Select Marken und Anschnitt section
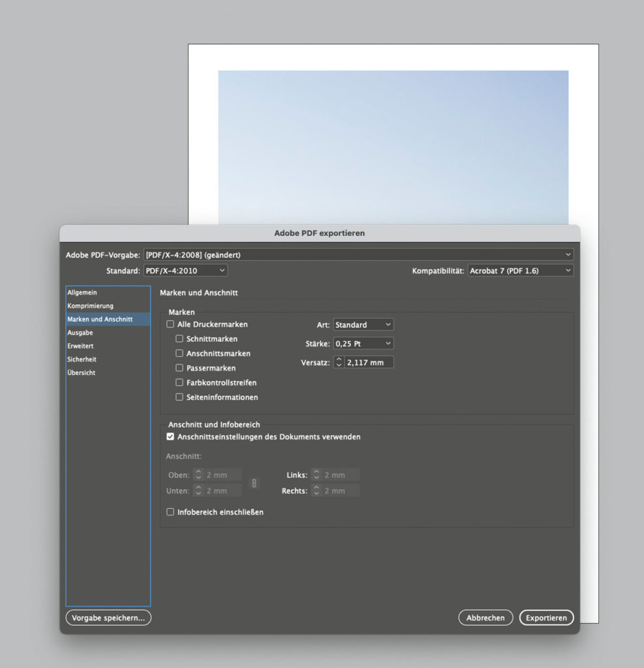This screenshot has height=668, width=644. 108,319
